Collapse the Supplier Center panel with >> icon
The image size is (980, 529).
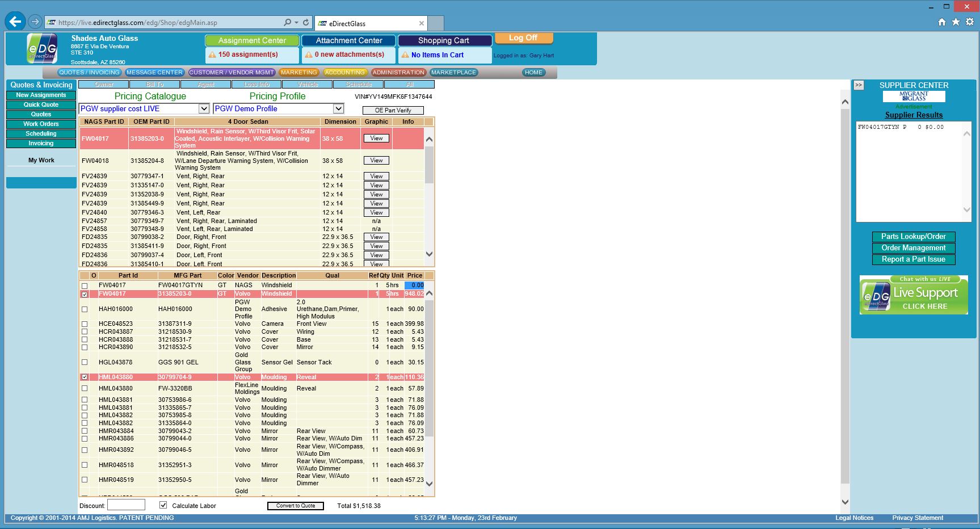point(859,85)
